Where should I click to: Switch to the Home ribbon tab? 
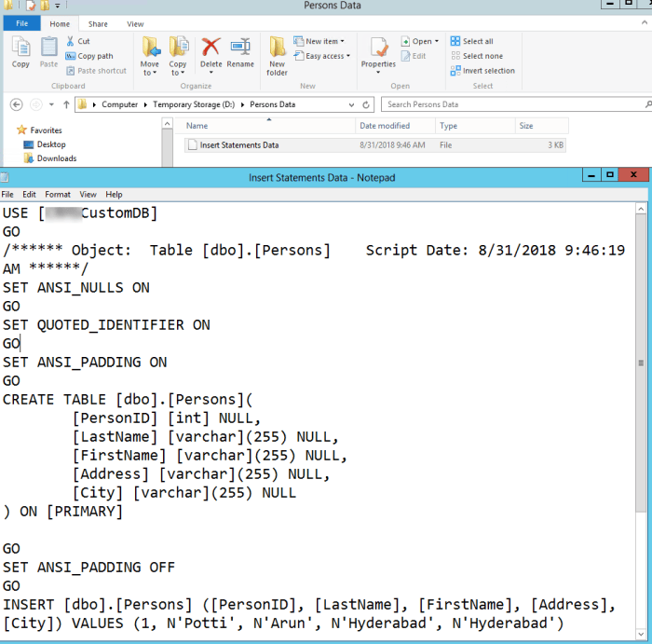60,23
